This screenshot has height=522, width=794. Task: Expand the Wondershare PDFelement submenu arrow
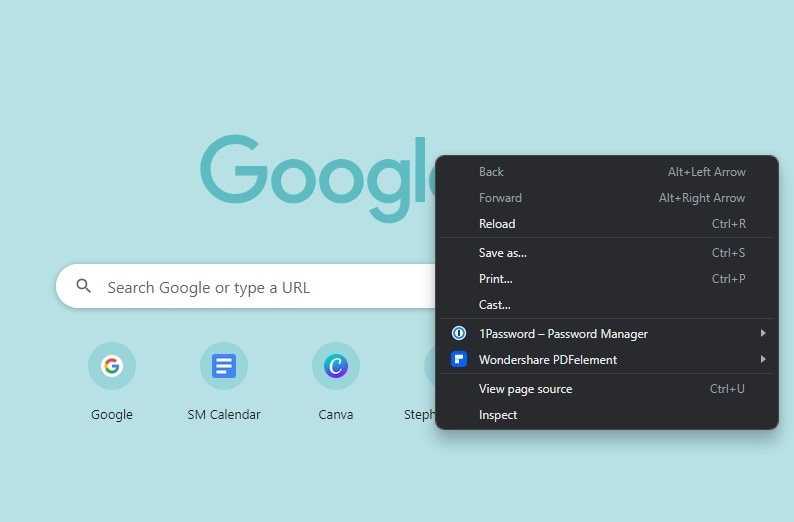763,359
